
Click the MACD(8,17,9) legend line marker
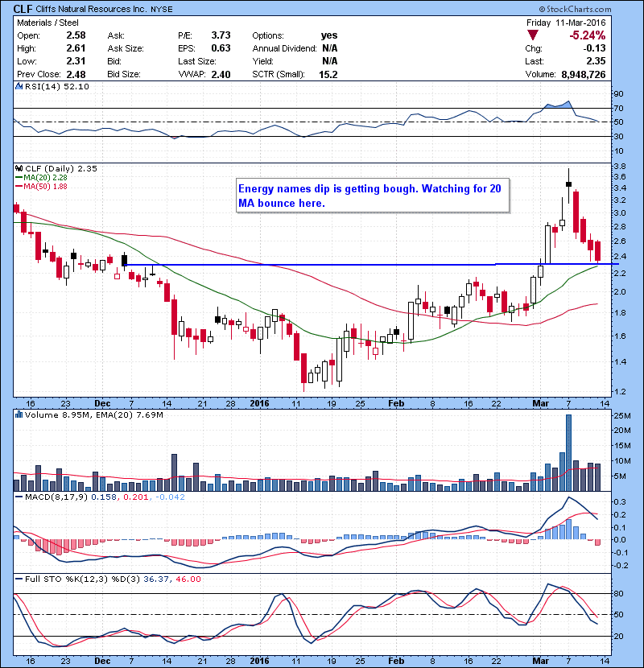coord(19,497)
